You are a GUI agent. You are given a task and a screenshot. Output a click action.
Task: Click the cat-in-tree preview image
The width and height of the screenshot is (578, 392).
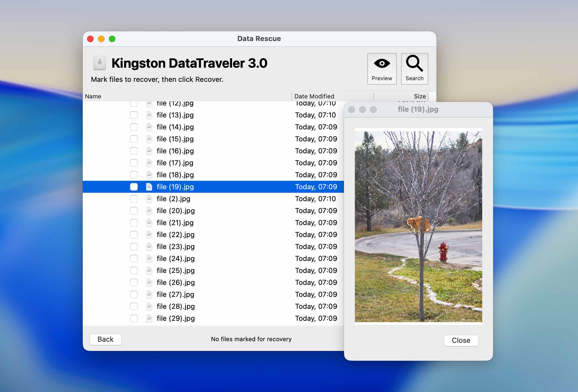point(418,226)
